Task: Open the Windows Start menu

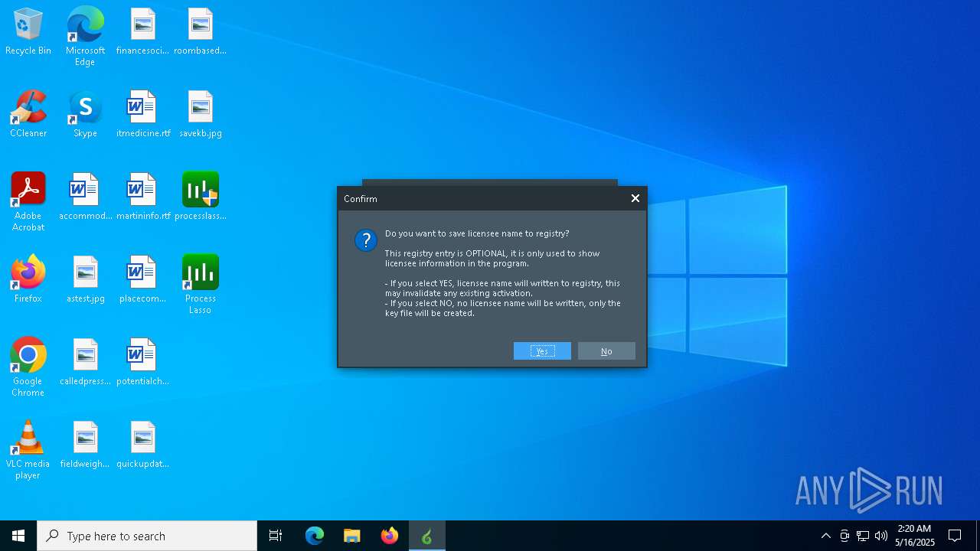Action: pyautogui.click(x=18, y=536)
